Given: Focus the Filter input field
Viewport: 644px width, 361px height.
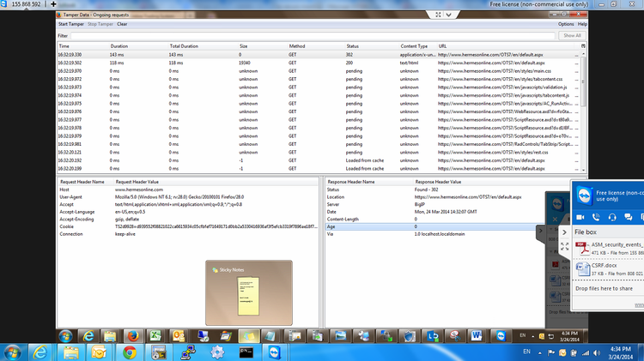Looking at the screenshot, I should coord(313,36).
